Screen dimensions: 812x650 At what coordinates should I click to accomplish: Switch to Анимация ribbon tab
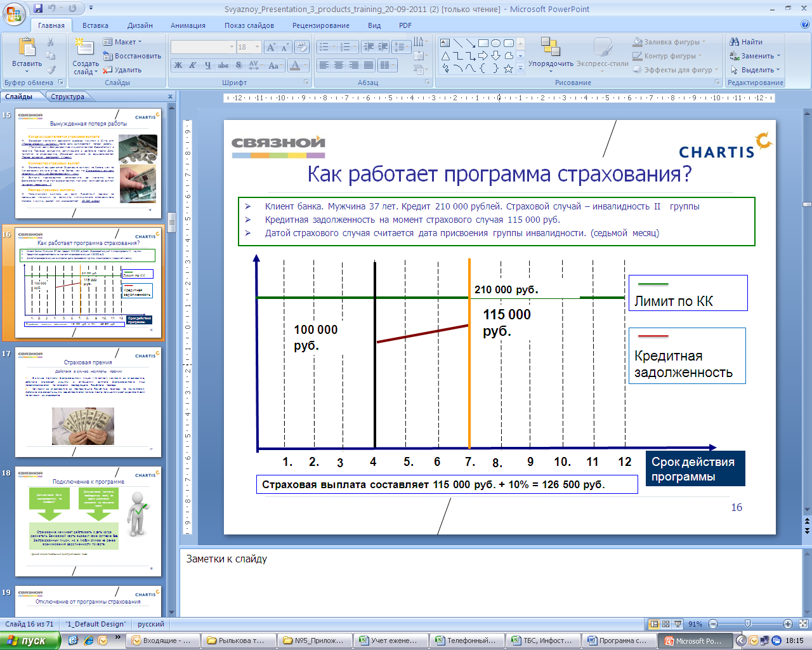coord(188,25)
